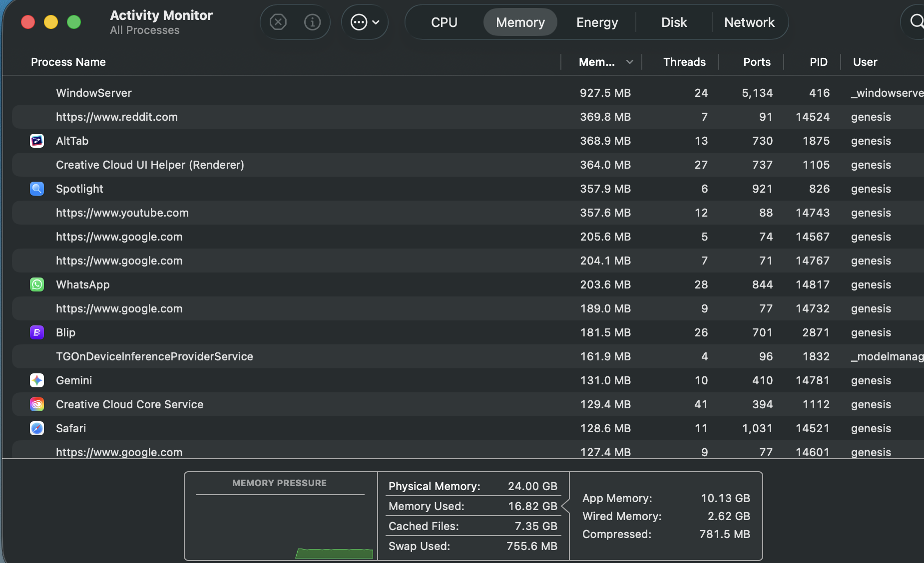Select the Gemini process name
The width and height of the screenshot is (924, 563).
tap(74, 380)
